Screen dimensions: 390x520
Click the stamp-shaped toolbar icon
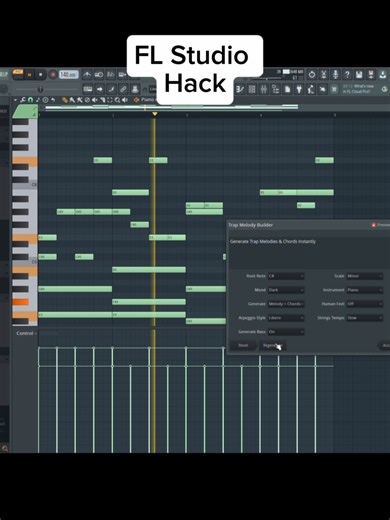(135, 89)
